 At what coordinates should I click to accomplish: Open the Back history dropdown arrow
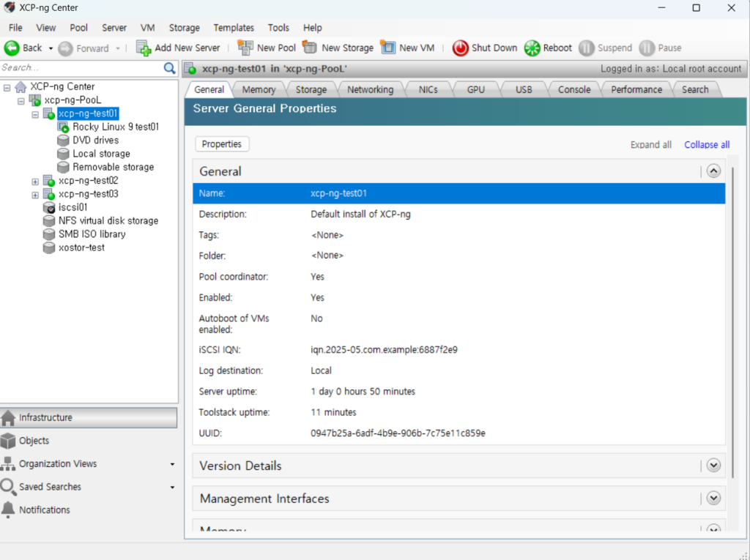click(51, 48)
